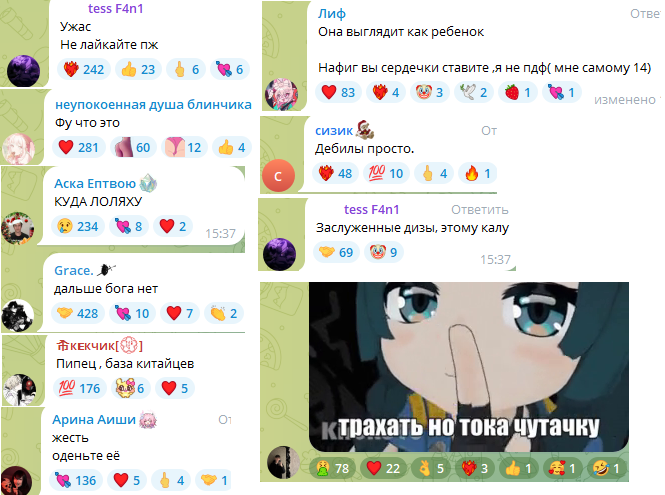
Task: Click the strawberry reaction on Лиф's message
Action: [x=518, y=92]
